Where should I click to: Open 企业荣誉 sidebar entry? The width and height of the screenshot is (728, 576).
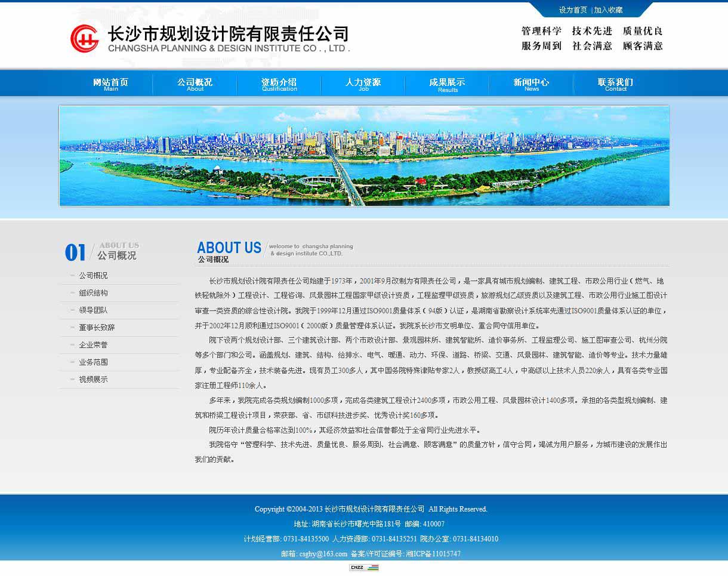click(93, 345)
